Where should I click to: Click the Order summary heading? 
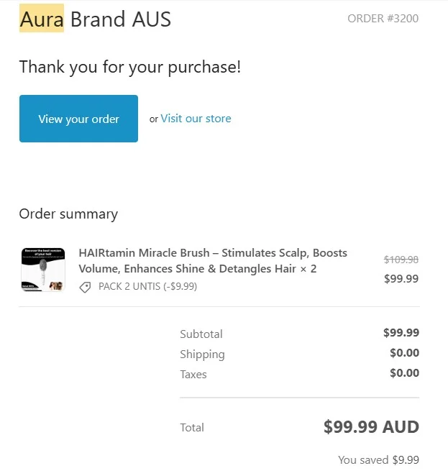pos(68,214)
